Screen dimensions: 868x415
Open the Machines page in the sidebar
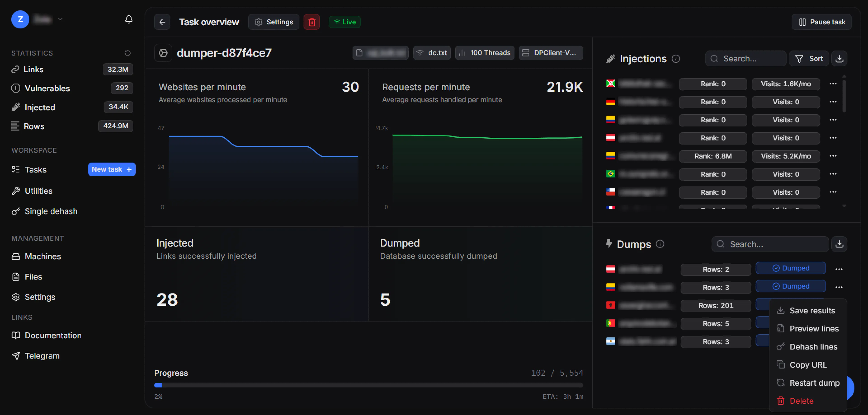click(43, 256)
